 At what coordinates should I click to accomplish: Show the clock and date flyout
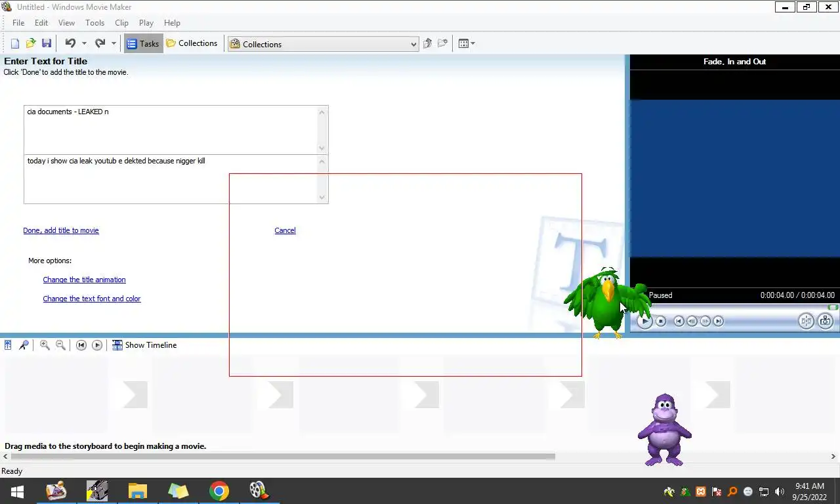[809, 492]
